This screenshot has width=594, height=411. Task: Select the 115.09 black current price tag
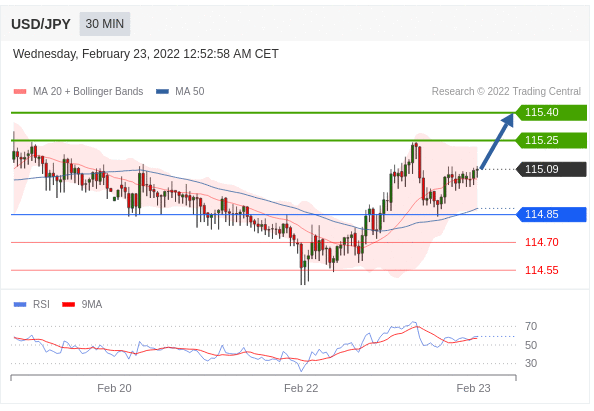click(551, 169)
